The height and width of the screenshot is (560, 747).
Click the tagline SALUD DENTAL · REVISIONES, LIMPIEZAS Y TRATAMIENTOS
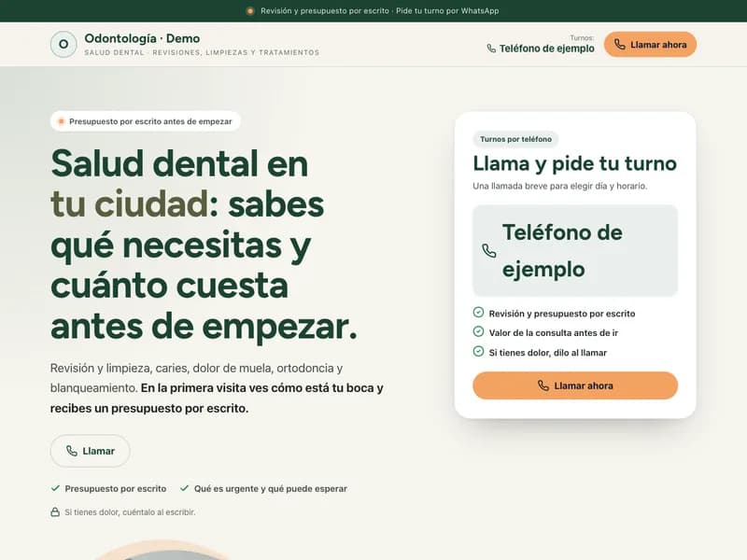[202, 52]
